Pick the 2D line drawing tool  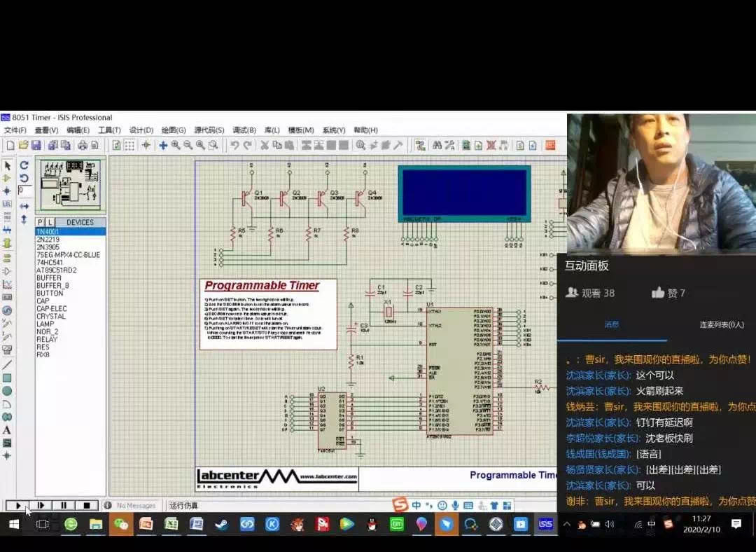pyautogui.click(x=7, y=365)
